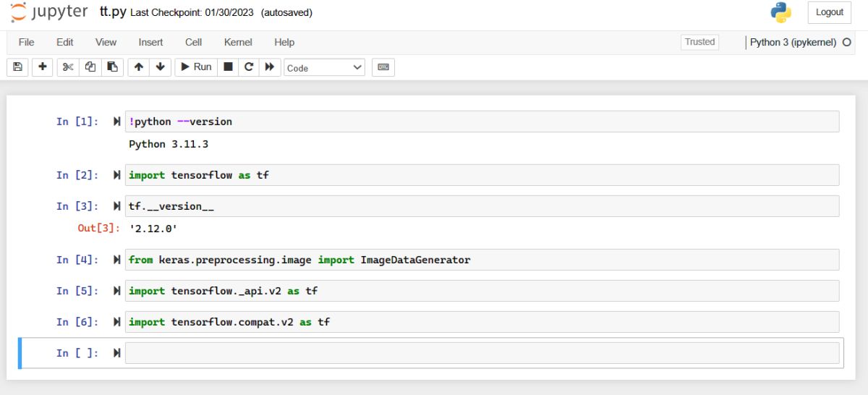Click the tensorflow.compat.v2 import cell
868x395 pixels.
[x=482, y=322]
